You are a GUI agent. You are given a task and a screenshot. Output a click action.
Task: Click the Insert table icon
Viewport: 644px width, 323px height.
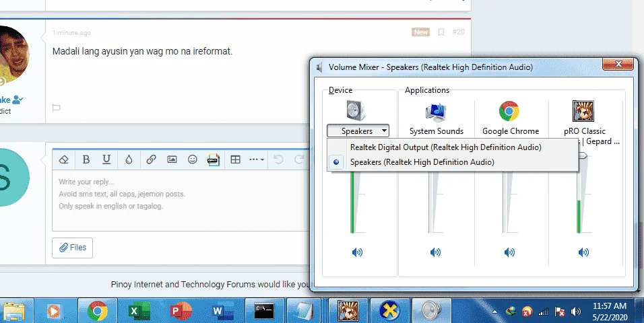(235, 159)
